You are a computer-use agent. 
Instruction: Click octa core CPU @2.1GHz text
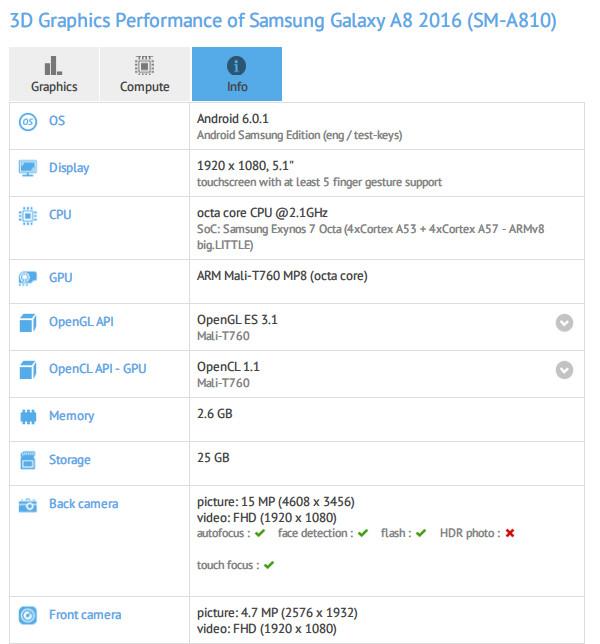pos(262,213)
